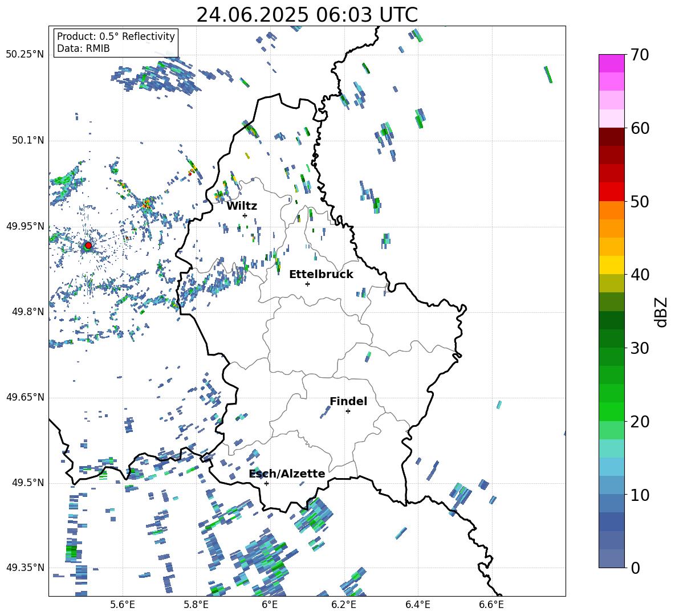Click the Esch/Alzette station cross marker
The width and height of the screenshot is (675, 616).
tap(266, 483)
